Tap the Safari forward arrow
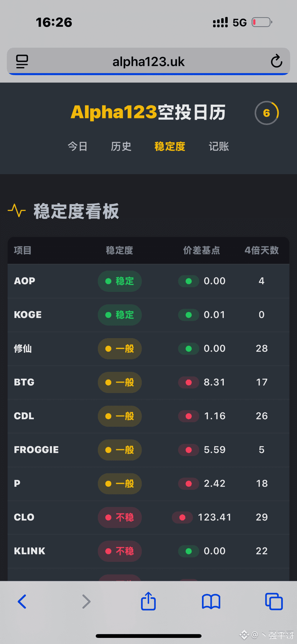The height and width of the screenshot is (644, 297). pos(86,601)
